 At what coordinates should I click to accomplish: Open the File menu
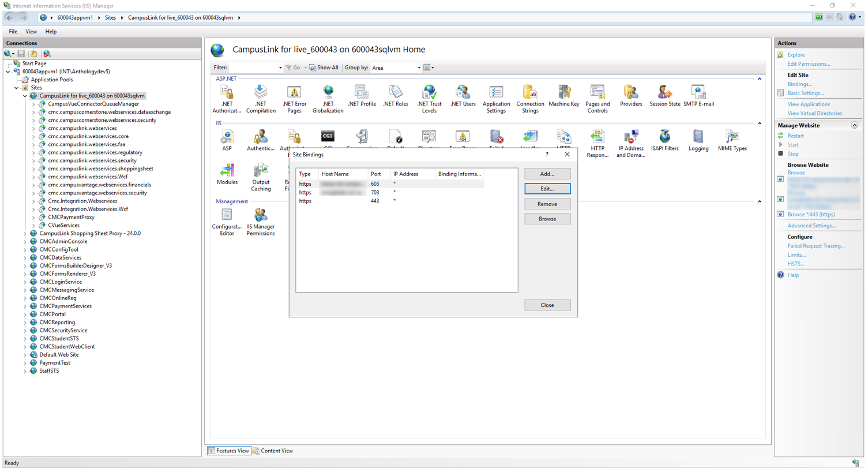click(x=13, y=31)
